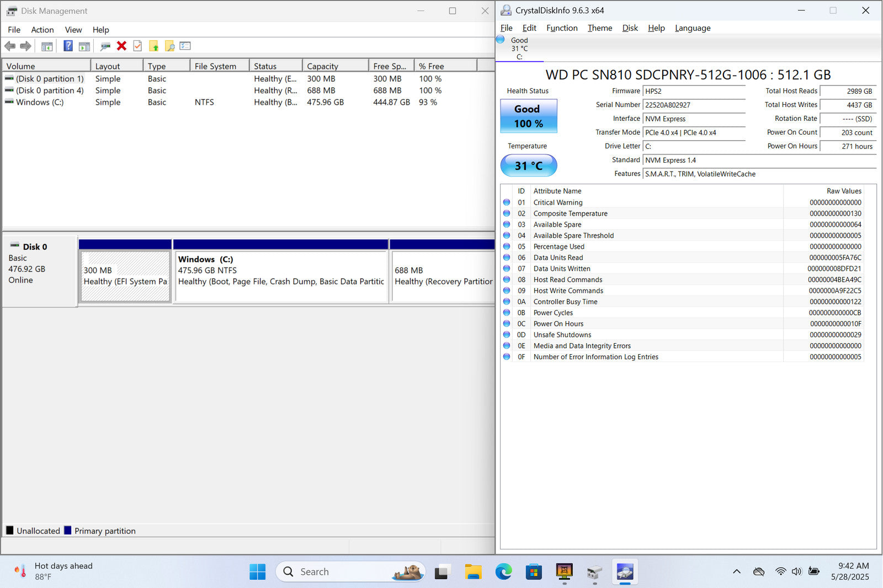Expand the hidden system tray icons chevron
This screenshot has height=588, width=883.
coord(736,572)
